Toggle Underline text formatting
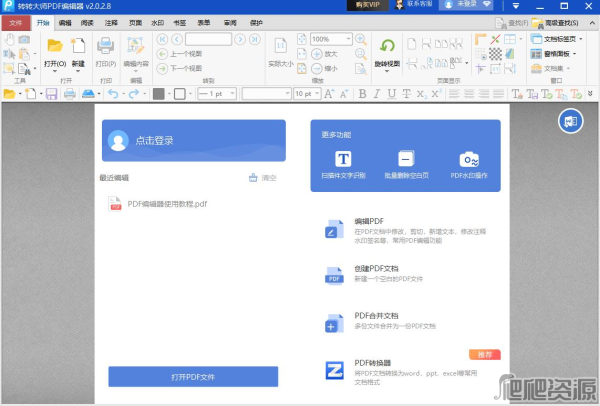The height and width of the screenshot is (406, 600). 391,94
